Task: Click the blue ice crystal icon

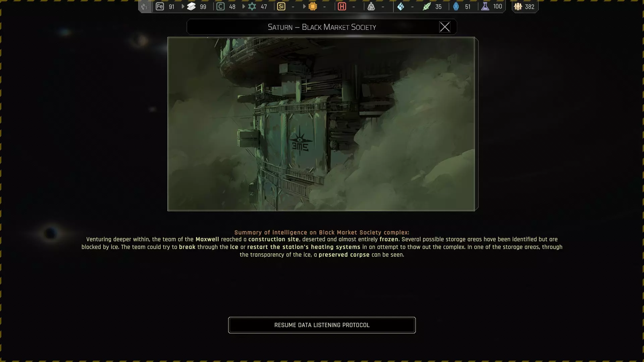Action: [400, 6]
